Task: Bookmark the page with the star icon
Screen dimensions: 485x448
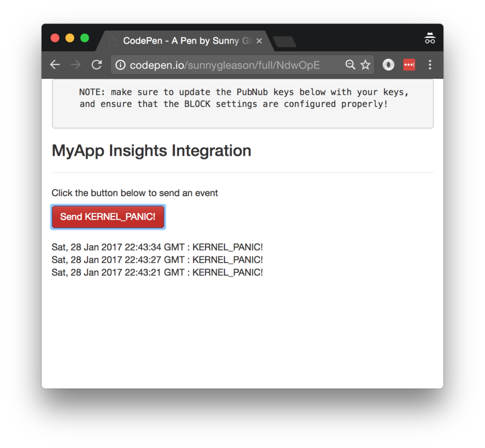Action: [366, 65]
